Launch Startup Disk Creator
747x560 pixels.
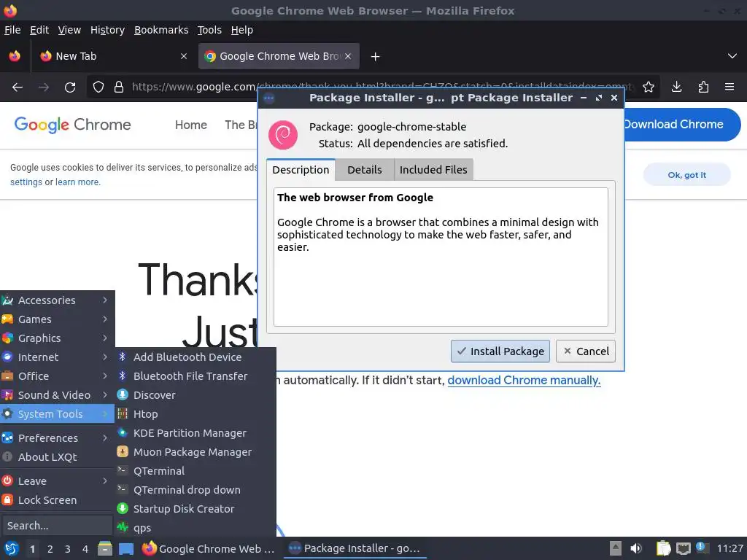tap(196, 509)
